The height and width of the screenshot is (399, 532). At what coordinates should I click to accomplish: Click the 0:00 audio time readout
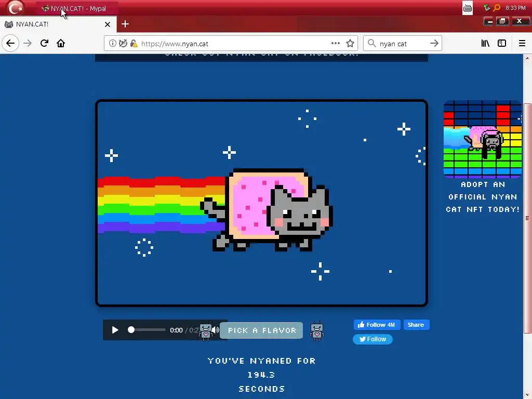coord(176,330)
